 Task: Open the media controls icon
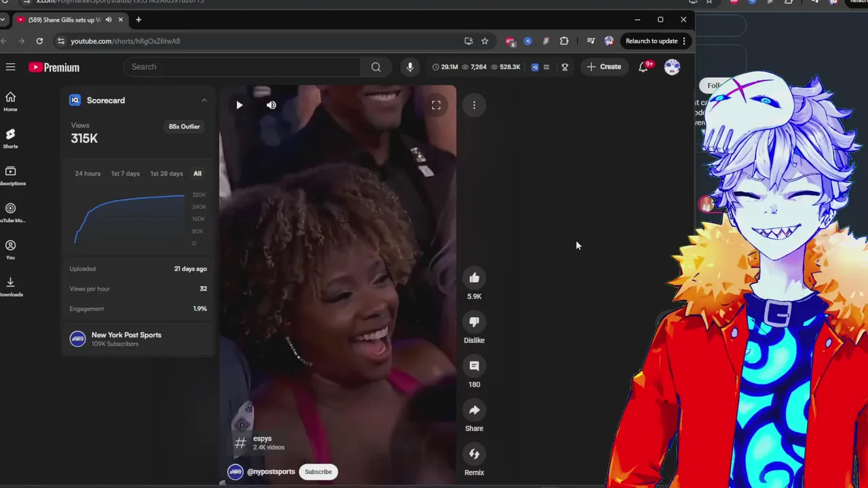pyautogui.click(x=591, y=41)
